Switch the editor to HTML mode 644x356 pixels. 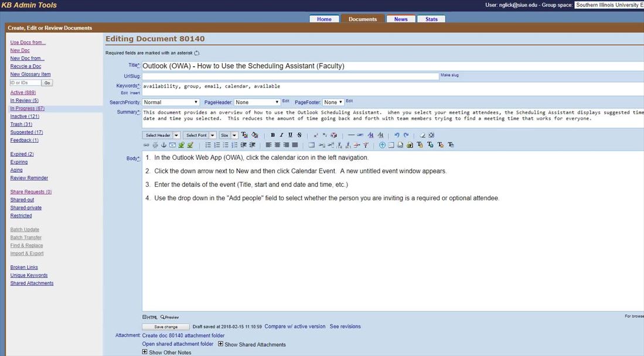(x=150, y=317)
